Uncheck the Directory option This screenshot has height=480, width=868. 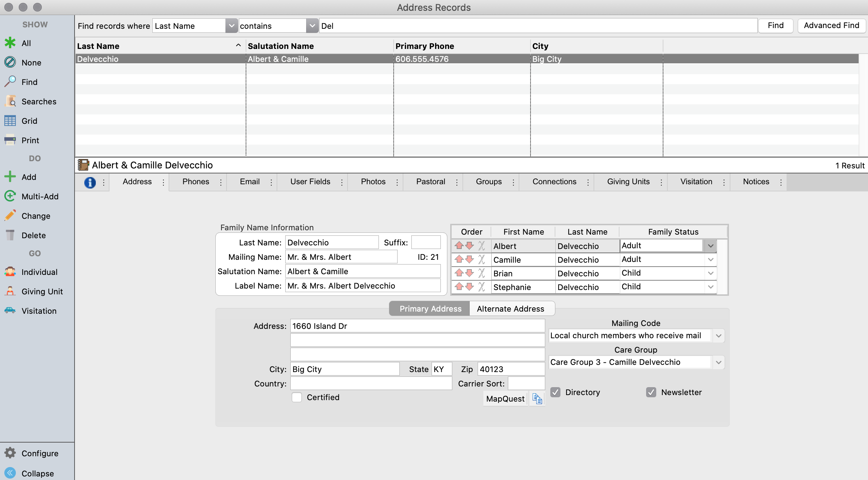pyautogui.click(x=555, y=392)
